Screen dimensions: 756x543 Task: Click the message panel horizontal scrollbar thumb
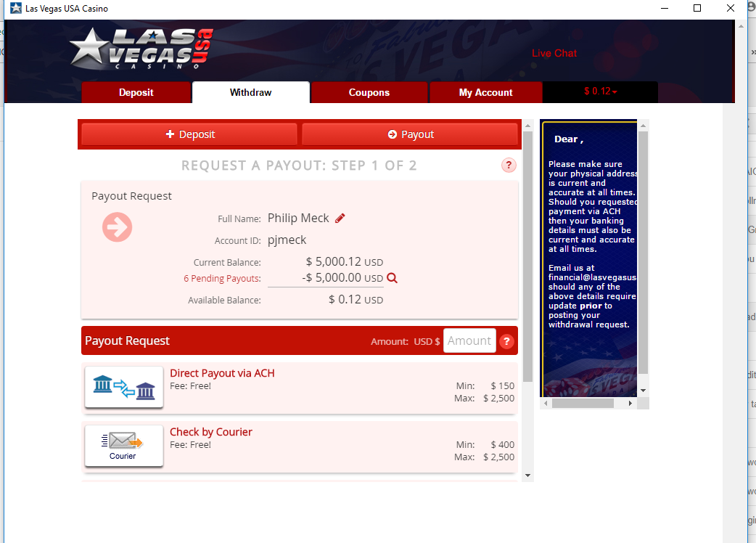pyautogui.click(x=583, y=403)
